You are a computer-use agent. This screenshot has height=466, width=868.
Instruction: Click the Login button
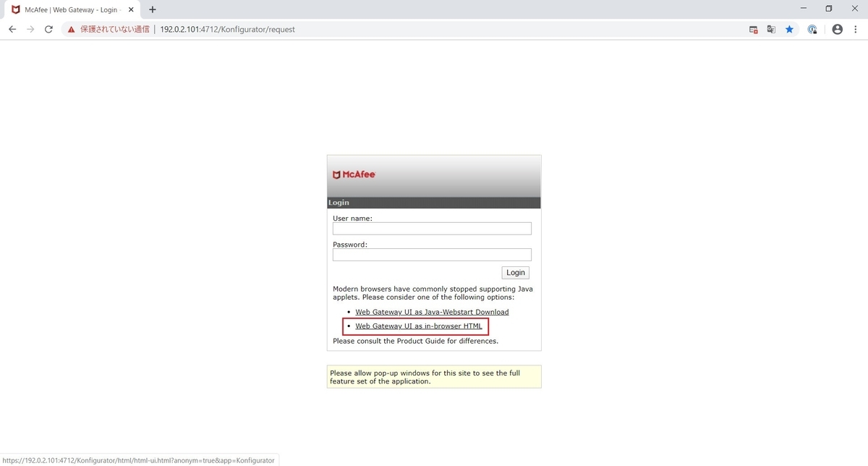(x=516, y=273)
